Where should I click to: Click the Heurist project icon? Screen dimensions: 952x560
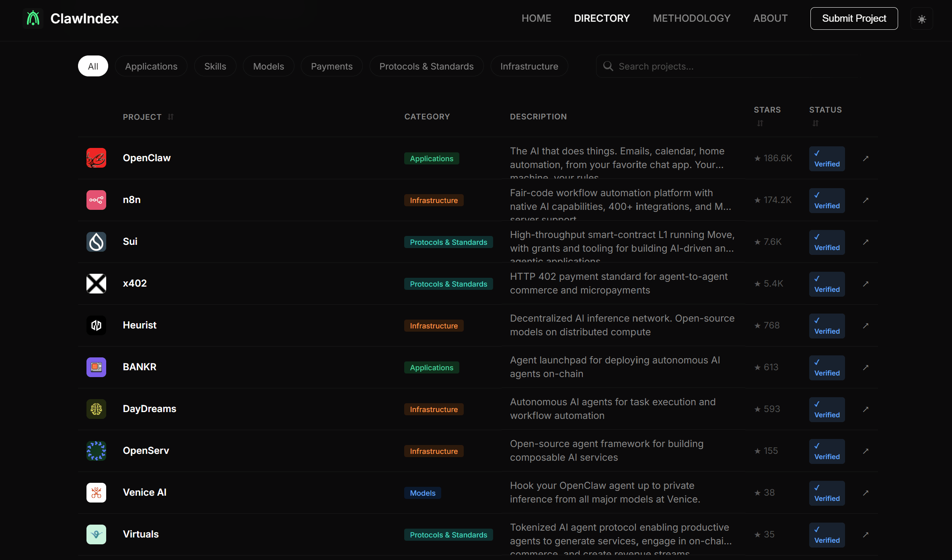tap(96, 325)
